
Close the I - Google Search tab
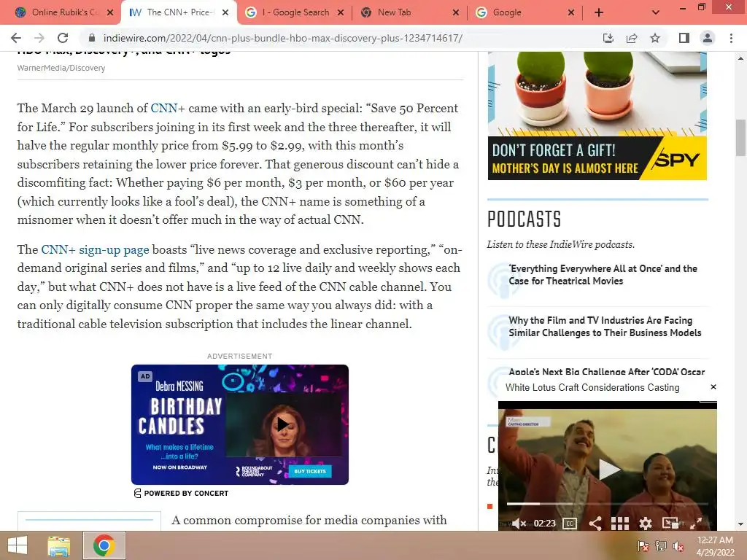click(x=341, y=12)
